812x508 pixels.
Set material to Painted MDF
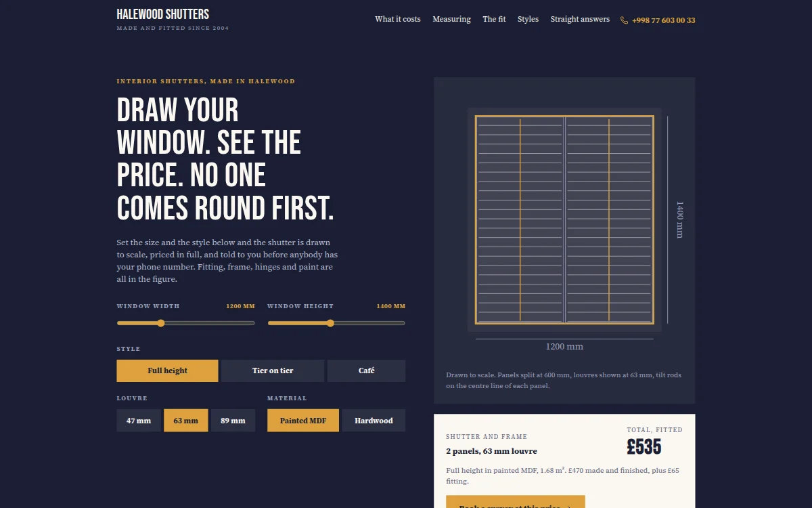tap(303, 421)
